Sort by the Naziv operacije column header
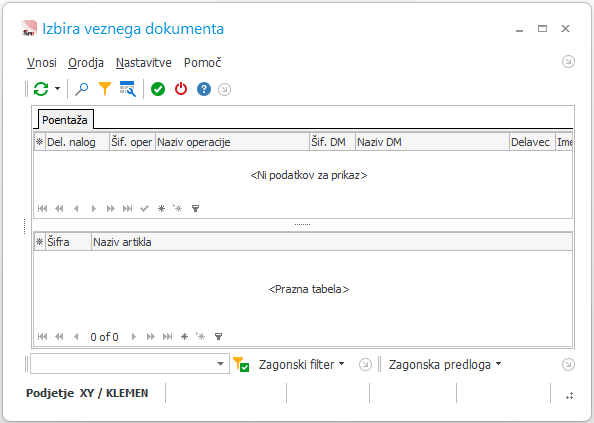Image resolution: width=594 pixels, height=423 pixels. [x=232, y=142]
